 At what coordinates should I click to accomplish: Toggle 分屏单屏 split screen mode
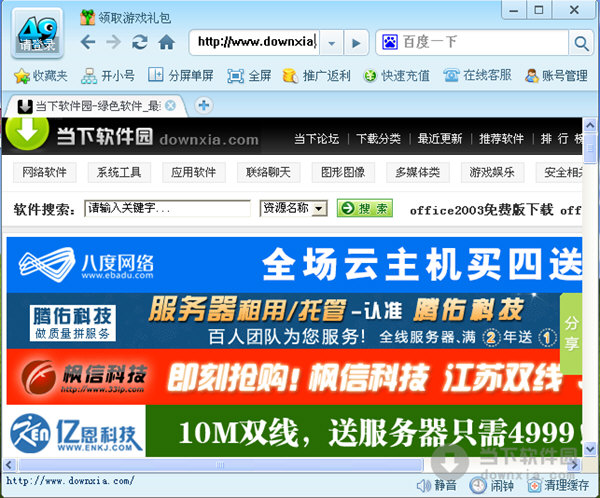tap(180, 75)
